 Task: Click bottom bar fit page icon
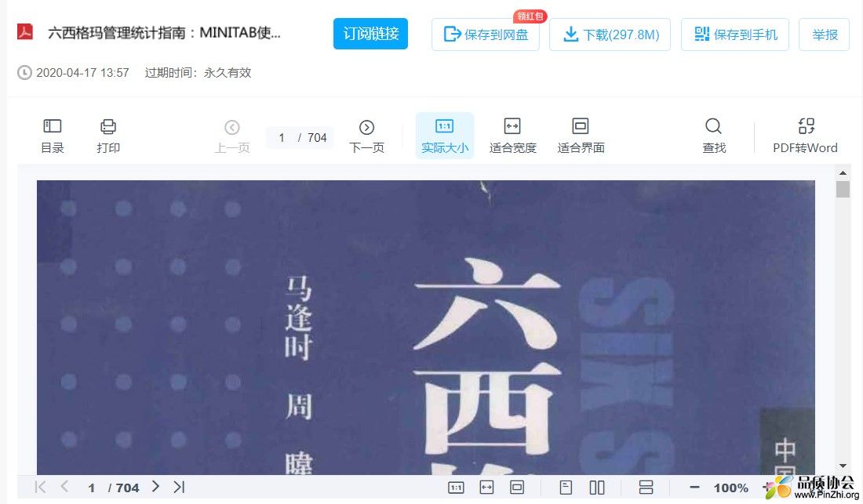tap(517, 488)
